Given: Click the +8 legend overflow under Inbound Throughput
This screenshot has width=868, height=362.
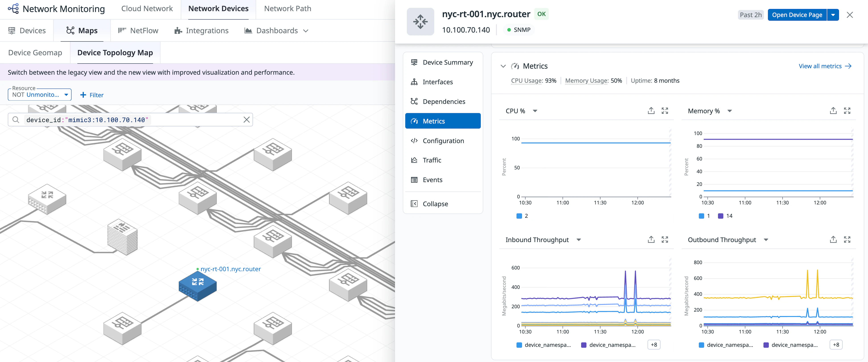Looking at the screenshot, I should coord(653,345).
